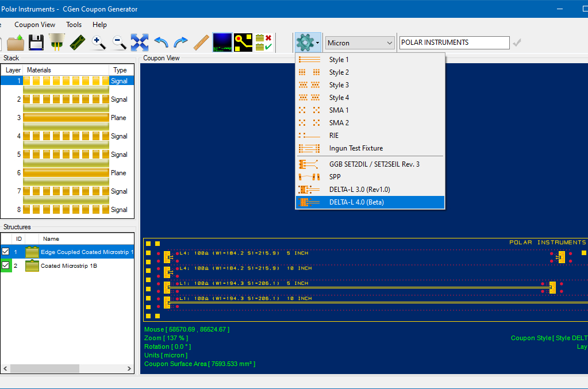588x389 pixels.
Task: Zoom out with the minus magnifier
Action: (119, 43)
